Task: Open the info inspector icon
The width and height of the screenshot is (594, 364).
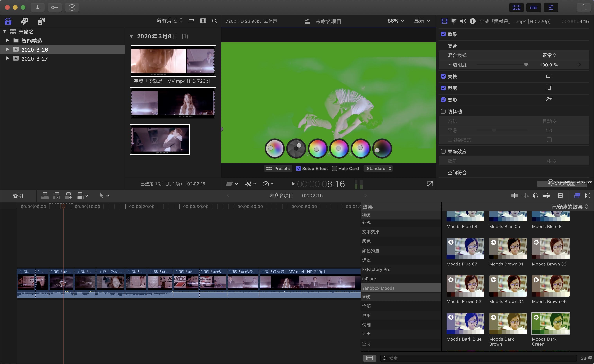Action: pyautogui.click(x=472, y=21)
